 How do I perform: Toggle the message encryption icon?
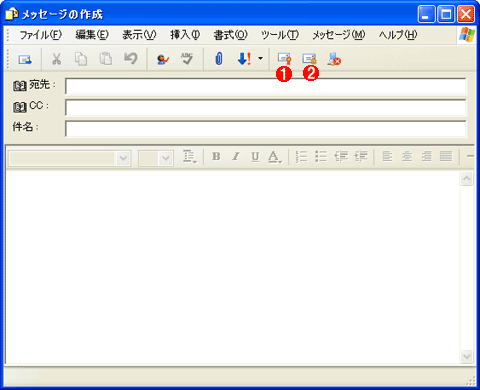coord(309,59)
